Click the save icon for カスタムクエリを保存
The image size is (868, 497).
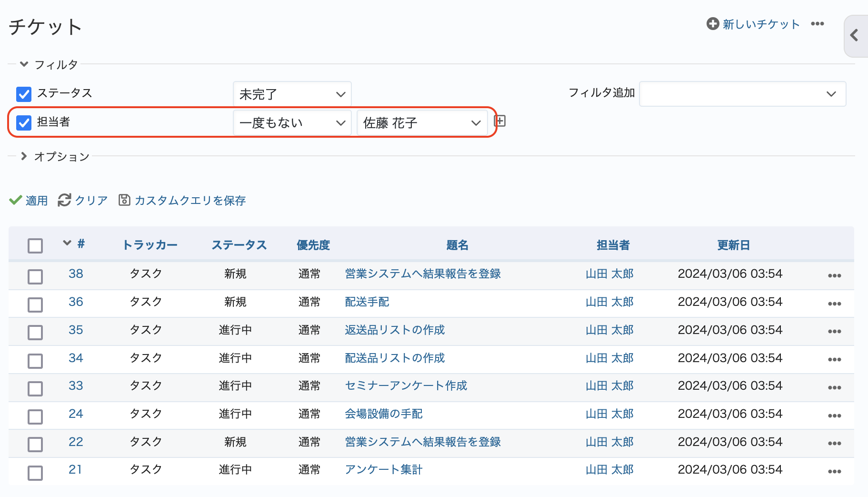tap(124, 200)
